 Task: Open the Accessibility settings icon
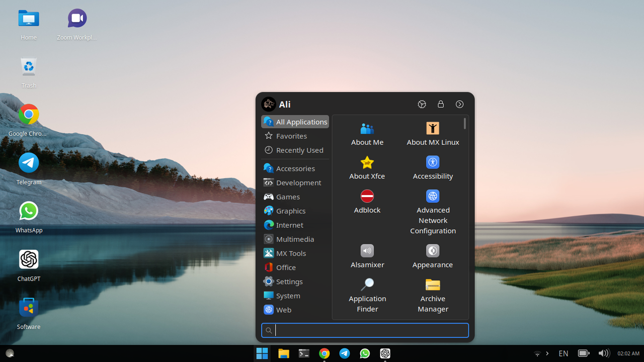tap(433, 162)
